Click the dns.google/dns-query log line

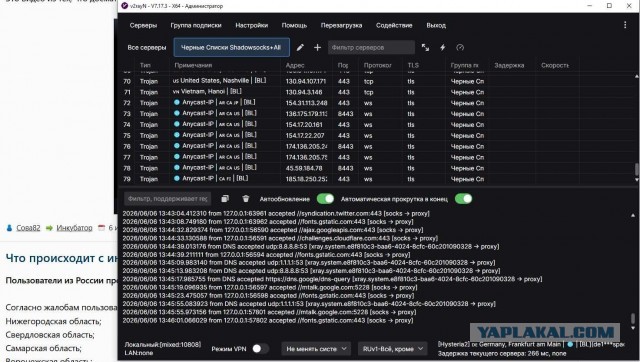click(x=332, y=279)
